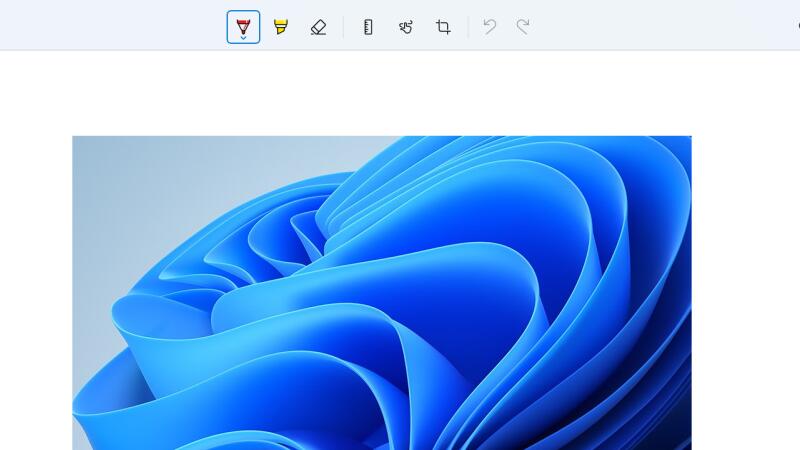Select the yellow Highlighter tool

[x=281, y=27]
